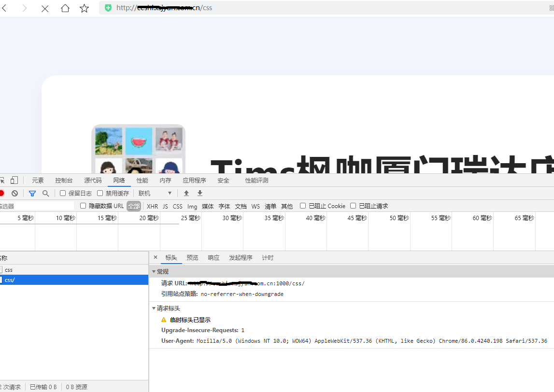Filter requests by XHR type
554x392 pixels.
tap(152, 206)
